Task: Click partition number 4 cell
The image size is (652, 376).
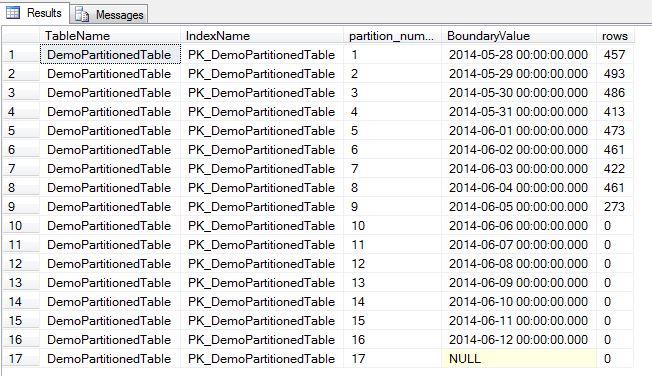Action: coord(393,111)
